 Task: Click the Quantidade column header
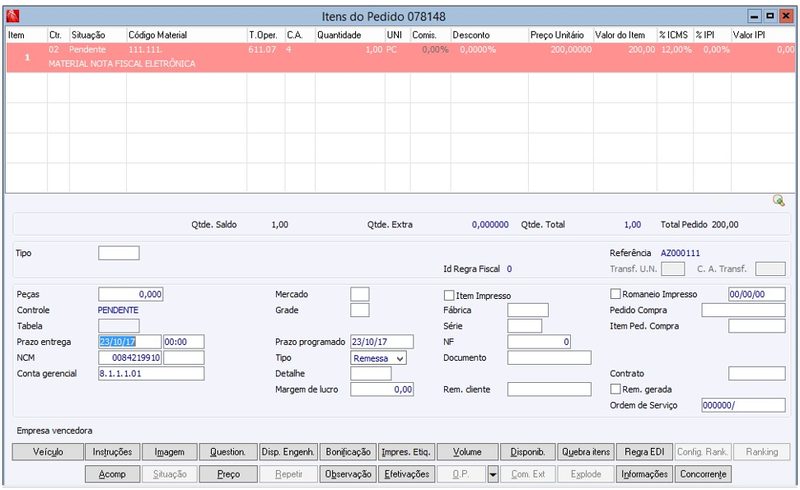click(x=349, y=35)
